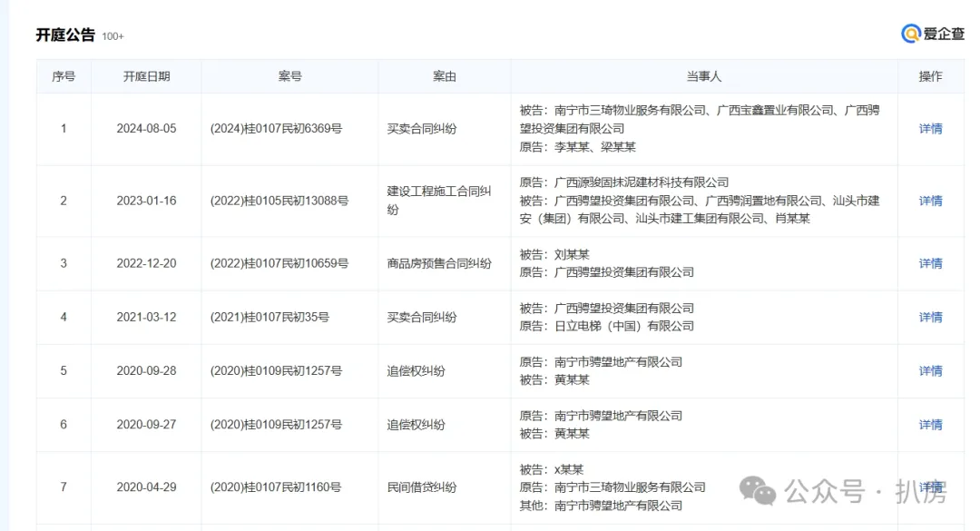The width and height of the screenshot is (980, 531).
Task: Click row number 7 cell
Action: coord(64,487)
